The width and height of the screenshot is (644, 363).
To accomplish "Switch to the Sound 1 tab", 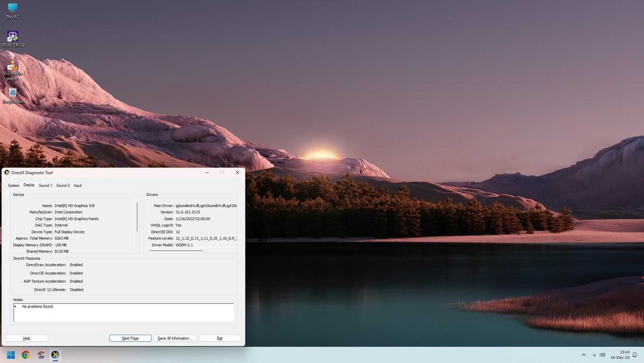I will 45,186.
